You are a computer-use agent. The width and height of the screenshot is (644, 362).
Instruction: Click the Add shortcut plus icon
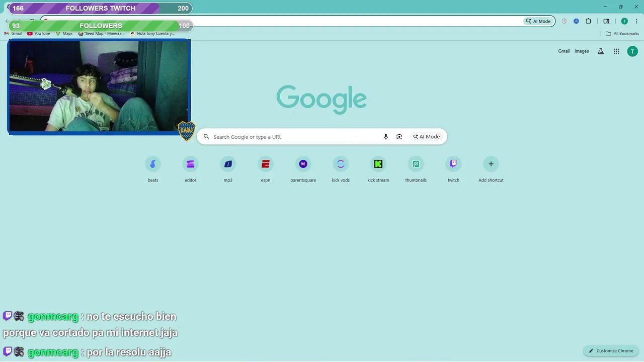(491, 164)
